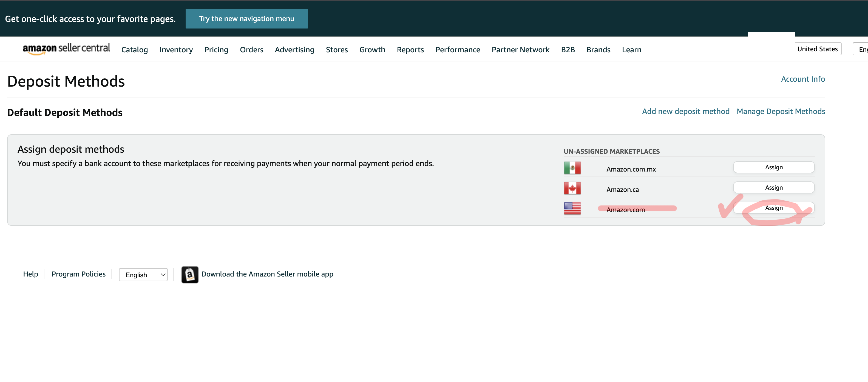Assign deposit method for Amazon.ca
868x382 pixels.
click(774, 187)
